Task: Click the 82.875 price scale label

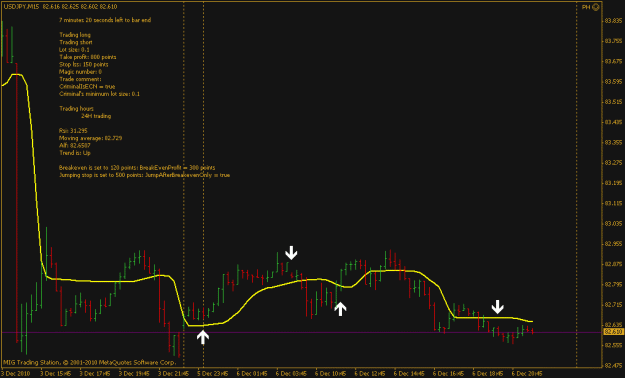Action: (x=613, y=264)
